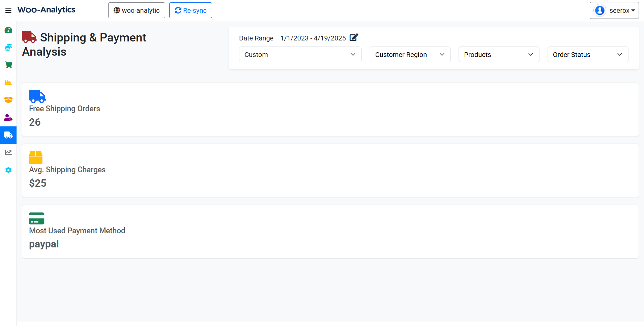Click the highlighted Shipping truck icon

(x=8, y=135)
